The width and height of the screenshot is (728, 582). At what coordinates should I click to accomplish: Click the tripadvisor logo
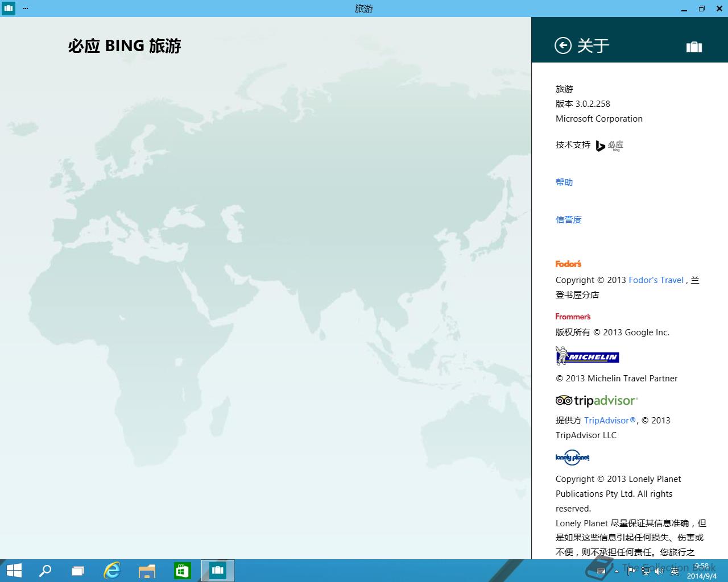[x=597, y=401]
